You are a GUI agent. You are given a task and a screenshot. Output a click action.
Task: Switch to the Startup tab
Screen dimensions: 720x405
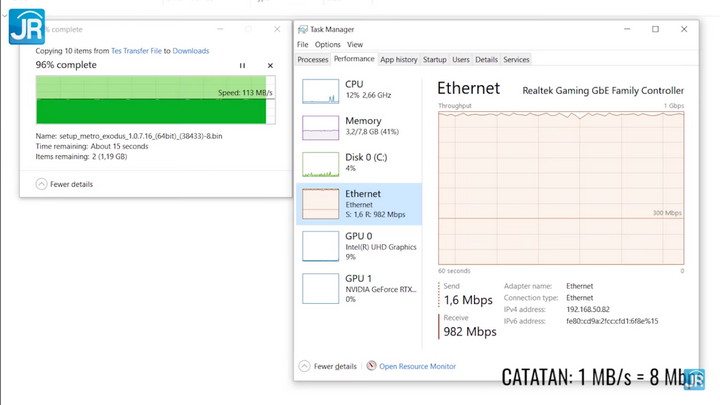pos(435,60)
